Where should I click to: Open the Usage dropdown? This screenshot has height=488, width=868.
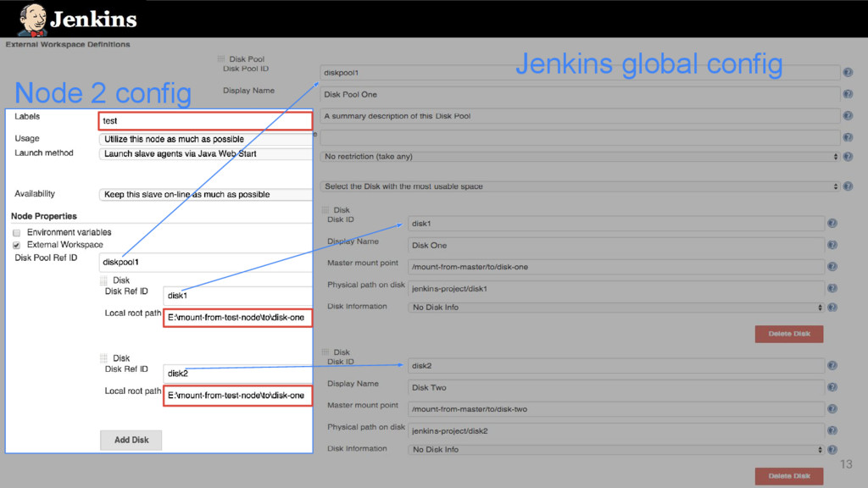[x=205, y=139]
